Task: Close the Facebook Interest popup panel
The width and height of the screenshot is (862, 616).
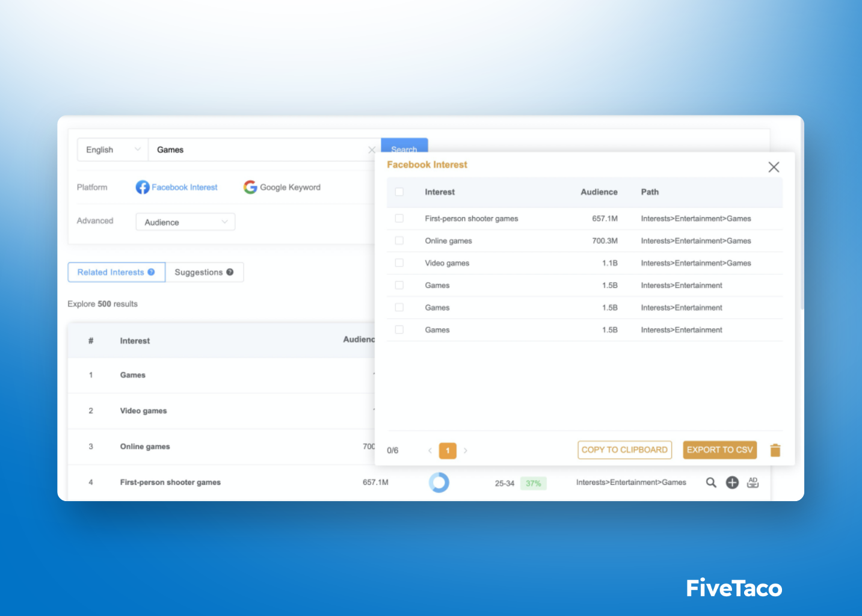Action: pos(774,167)
